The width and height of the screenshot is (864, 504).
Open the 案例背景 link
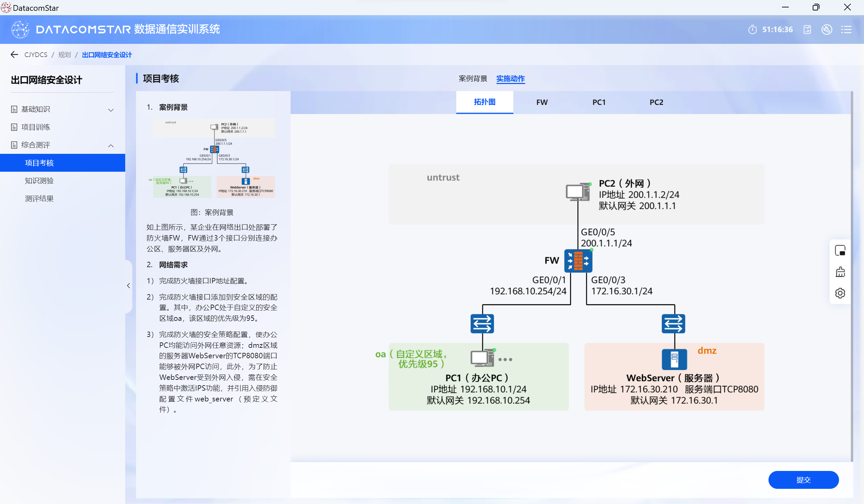[x=473, y=79]
